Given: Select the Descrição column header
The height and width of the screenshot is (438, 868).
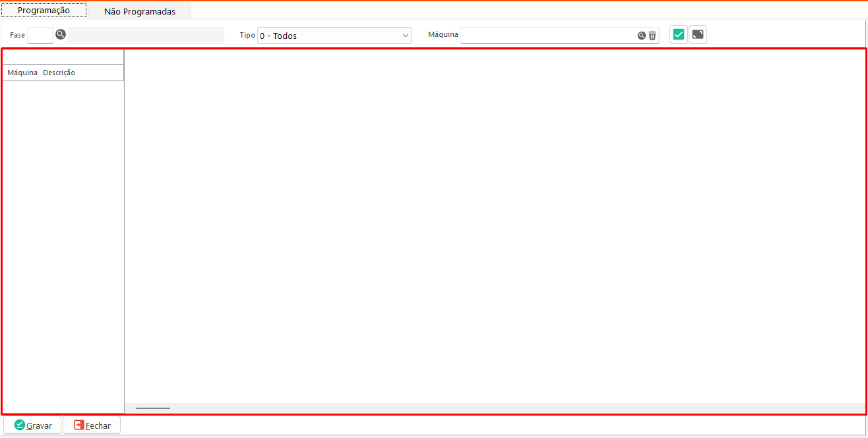Looking at the screenshot, I should (x=59, y=73).
